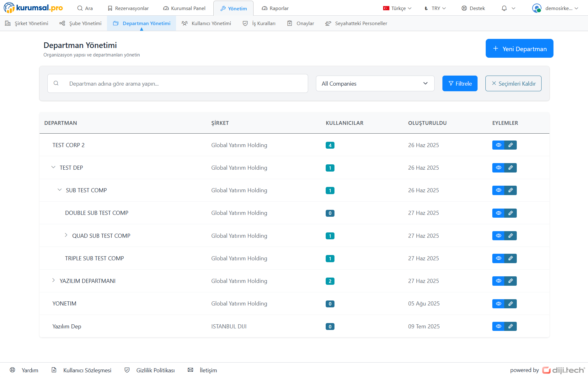Open Raporlar
588x377 pixels.
(x=275, y=8)
